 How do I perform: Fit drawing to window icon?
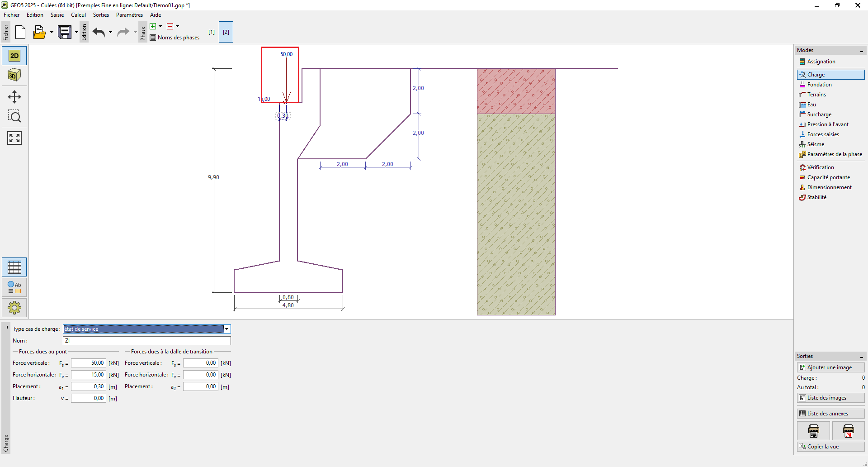click(x=14, y=138)
